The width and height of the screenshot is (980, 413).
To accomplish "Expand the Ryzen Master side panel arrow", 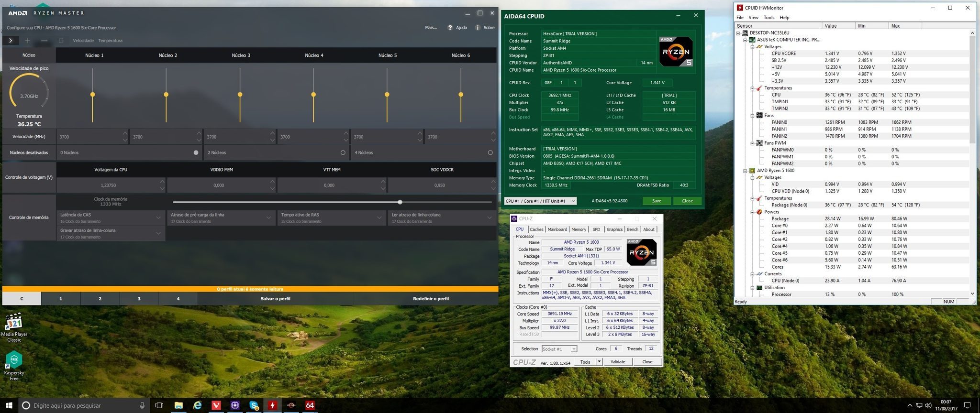I will (x=11, y=41).
